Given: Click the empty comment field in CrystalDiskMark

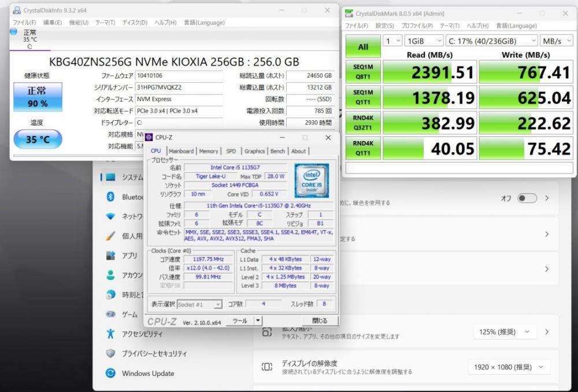Looking at the screenshot, I should click(459, 168).
